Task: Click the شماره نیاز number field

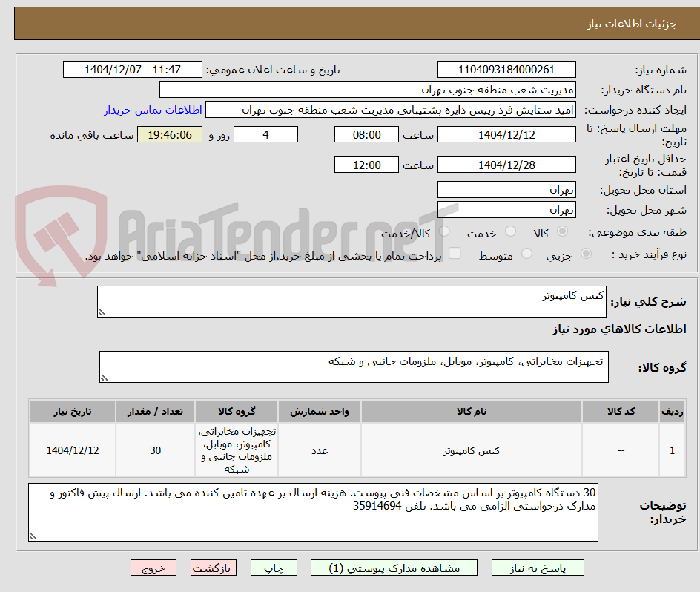Action: tap(506, 70)
